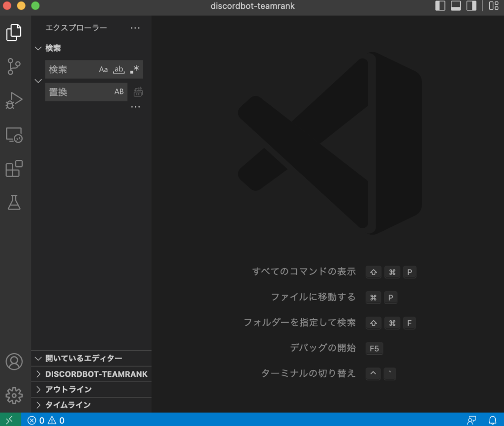Close the window with red button

tap(7, 5)
